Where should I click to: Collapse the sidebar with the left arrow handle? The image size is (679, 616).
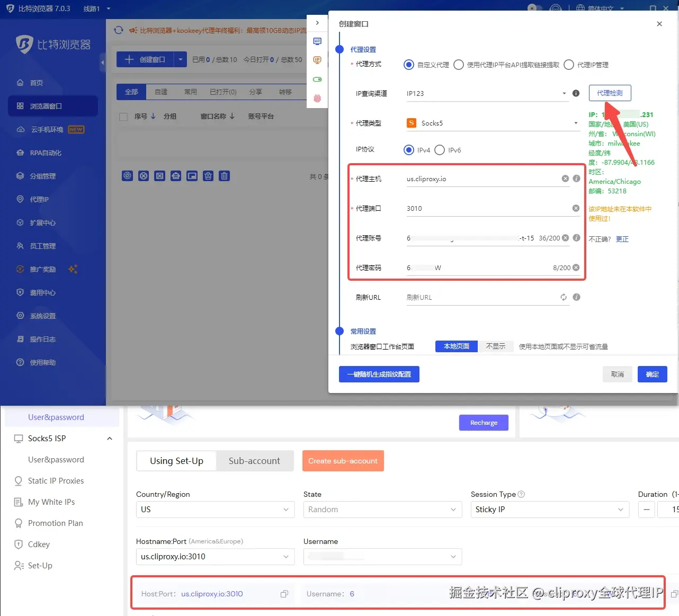pos(103,63)
